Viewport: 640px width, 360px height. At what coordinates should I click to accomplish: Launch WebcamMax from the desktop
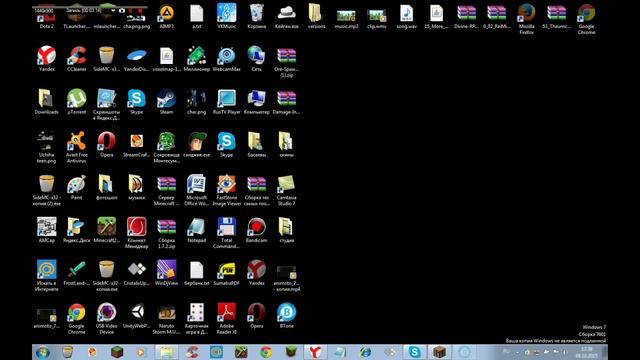227,59
